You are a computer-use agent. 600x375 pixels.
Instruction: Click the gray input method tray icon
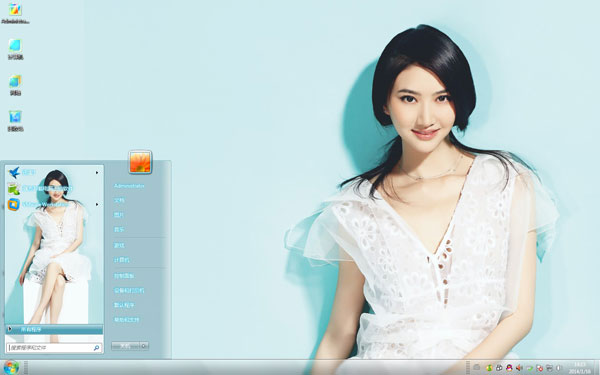pyautogui.click(x=476, y=368)
